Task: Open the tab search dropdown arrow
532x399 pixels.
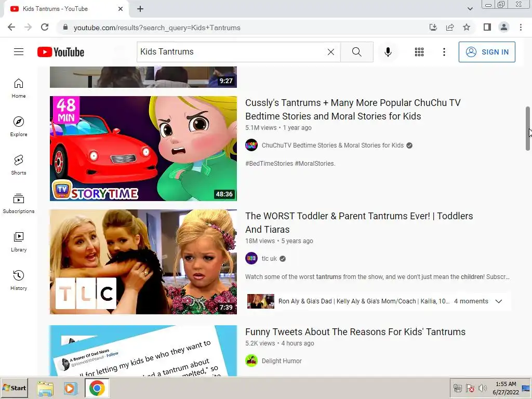Action: pos(470,9)
